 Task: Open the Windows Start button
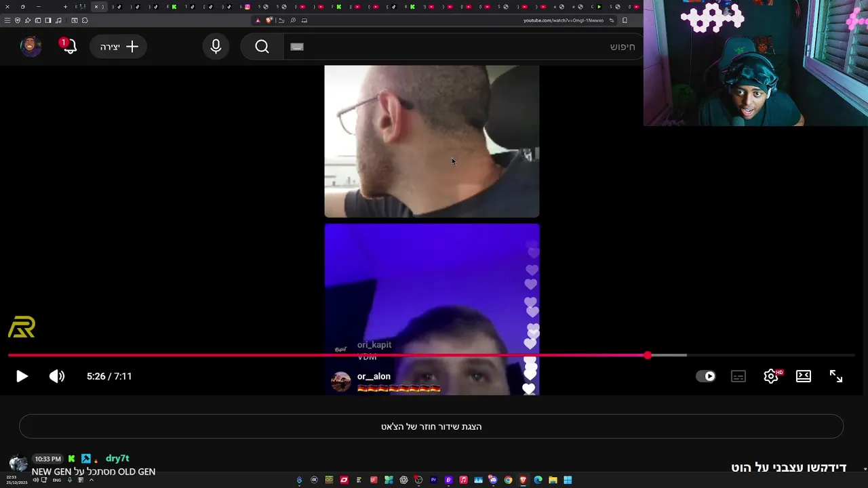pos(568,480)
